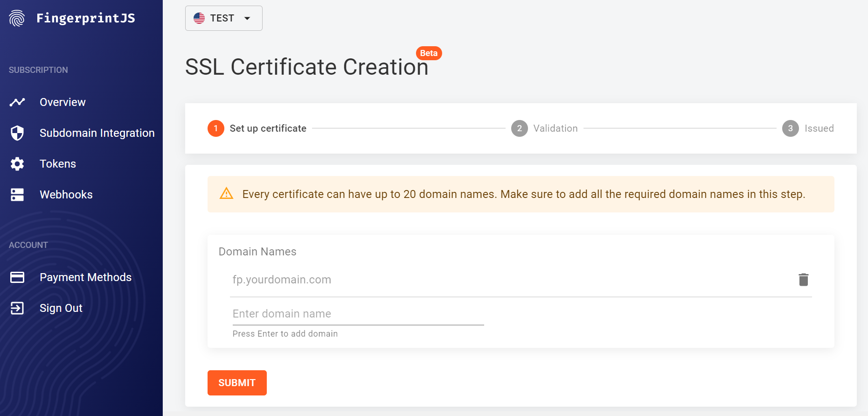Image resolution: width=868 pixels, height=416 pixels.
Task: Click the Payment Methods card icon
Action: click(17, 277)
